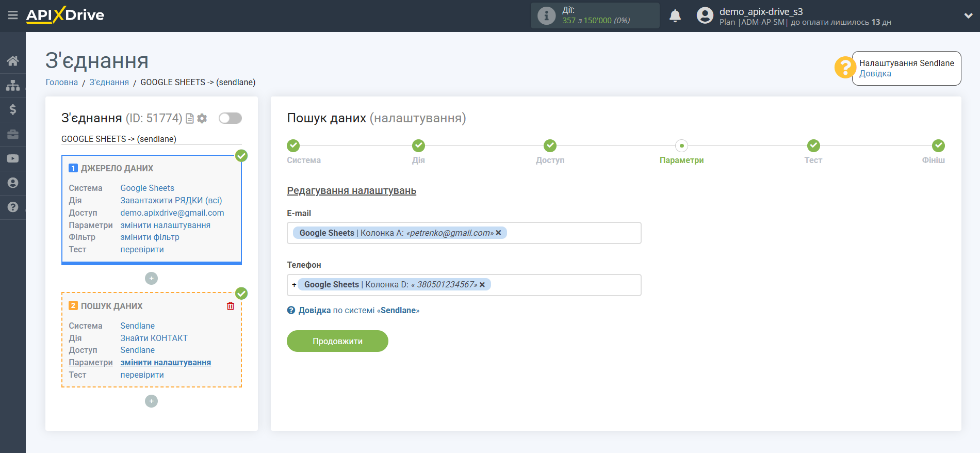
Task: Open the user profile sidebar icon
Action: pos(13,183)
